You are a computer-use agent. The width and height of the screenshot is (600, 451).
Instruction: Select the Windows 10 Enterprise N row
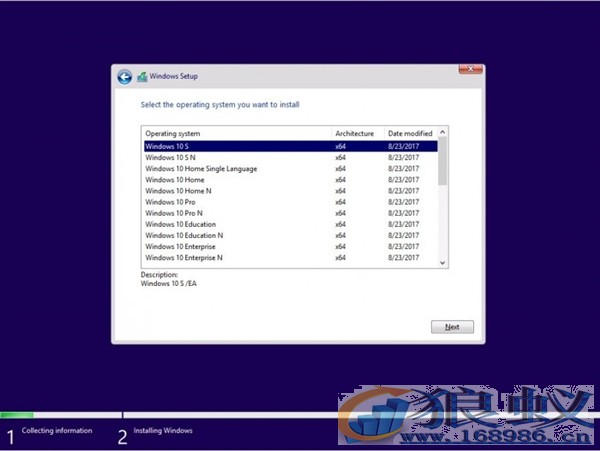coord(291,257)
